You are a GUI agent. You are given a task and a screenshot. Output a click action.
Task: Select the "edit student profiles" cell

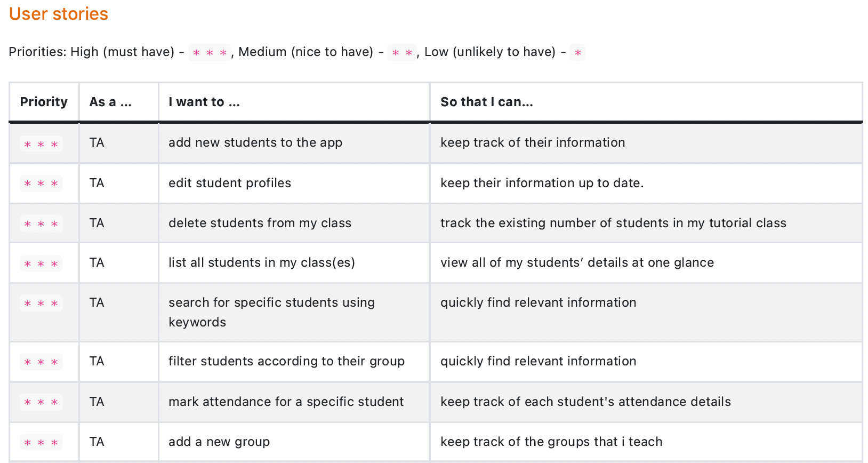coord(230,183)
